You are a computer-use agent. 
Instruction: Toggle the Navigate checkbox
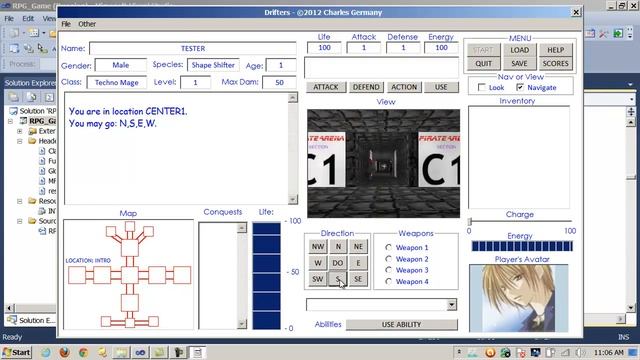pyautogui.click(x=520, y=87)
